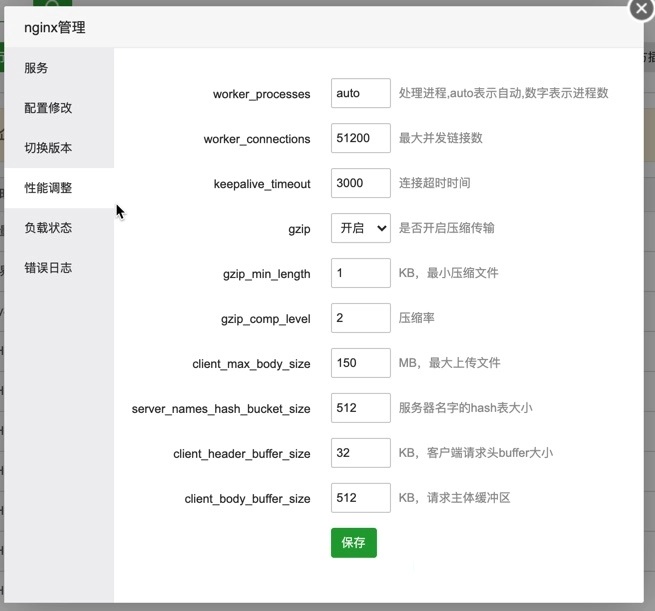This screenshot has height=611, width=655.
Task: Click the keepalive_timeout value field
Action: [x=360, y=183]
